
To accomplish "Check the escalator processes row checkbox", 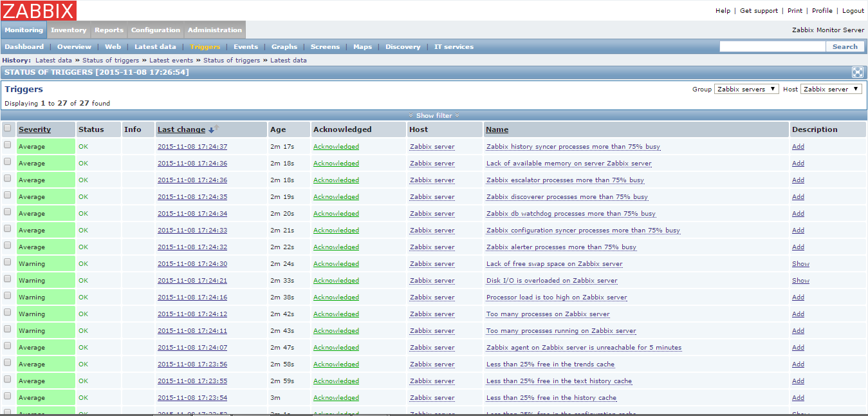I will (8, 178).
